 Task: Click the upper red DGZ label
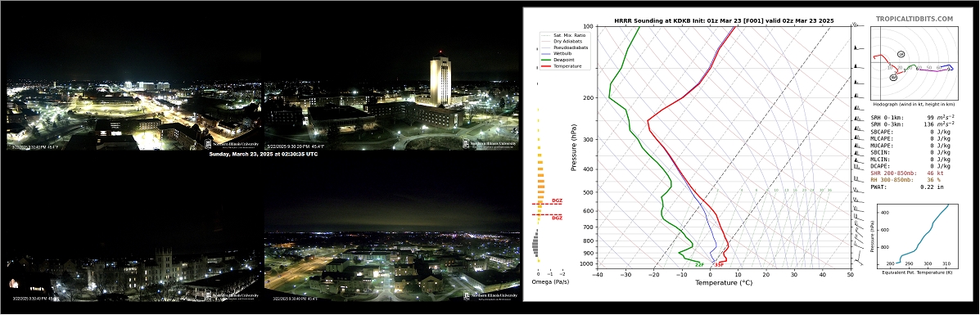point(557,200)
